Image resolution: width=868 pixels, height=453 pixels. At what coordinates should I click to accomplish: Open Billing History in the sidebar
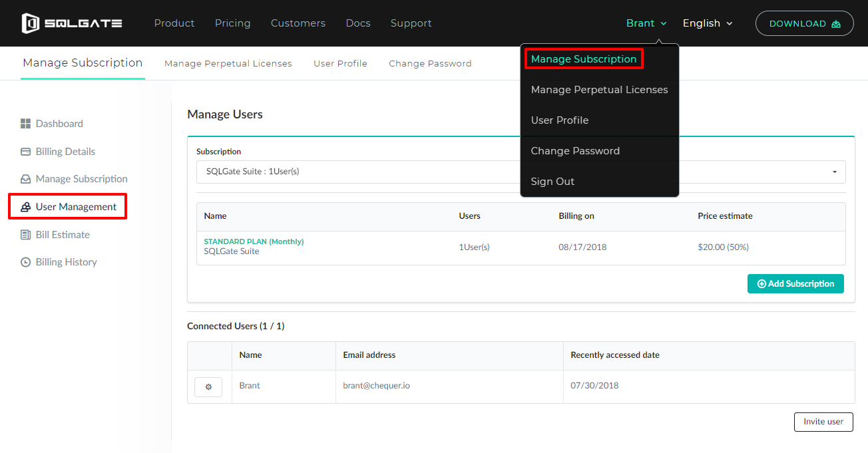(67, 262)
